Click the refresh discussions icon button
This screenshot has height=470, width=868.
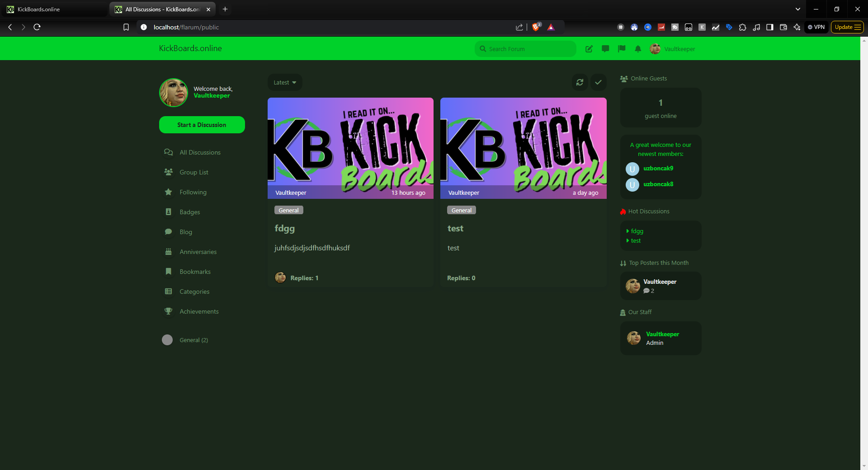(580, 82)
